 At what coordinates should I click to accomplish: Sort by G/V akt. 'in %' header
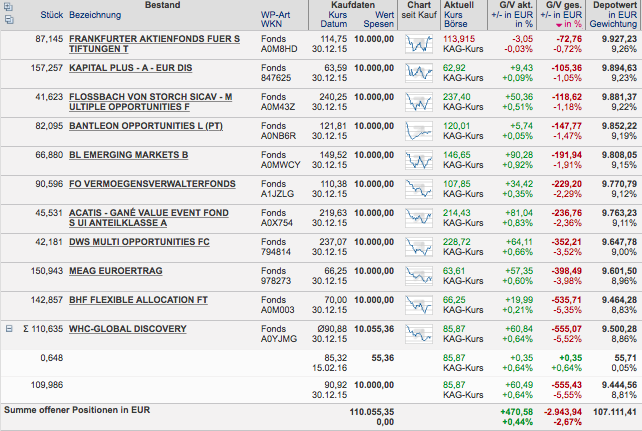click(524, 24)
